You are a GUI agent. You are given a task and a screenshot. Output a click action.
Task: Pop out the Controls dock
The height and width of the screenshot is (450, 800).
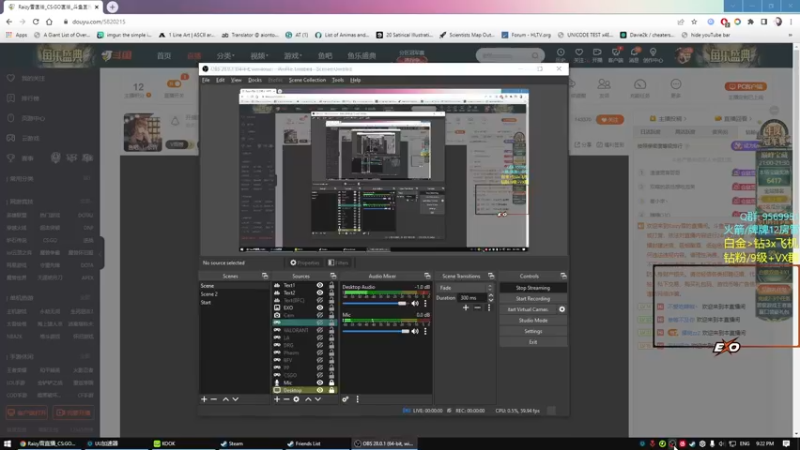(x=563, y=276)
